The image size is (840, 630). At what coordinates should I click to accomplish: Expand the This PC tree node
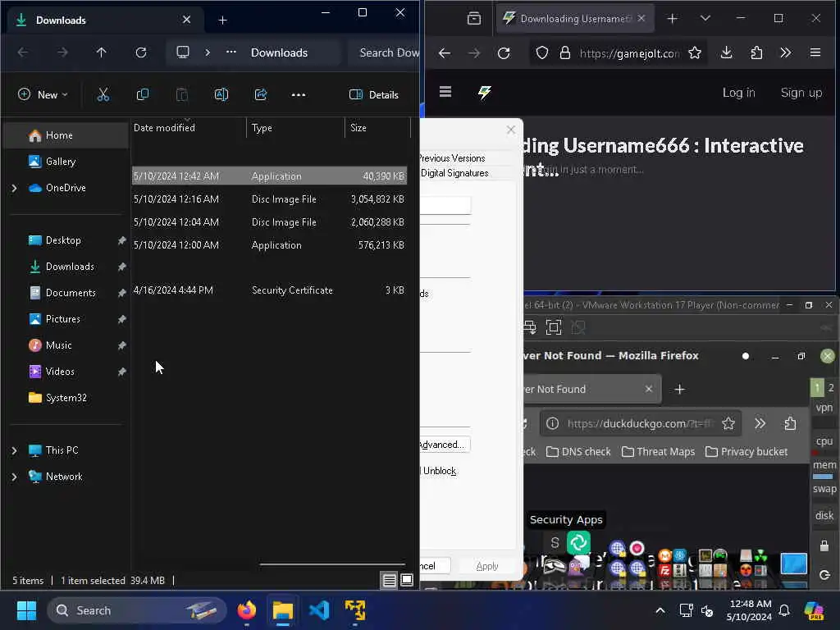(x=15, y=450)
